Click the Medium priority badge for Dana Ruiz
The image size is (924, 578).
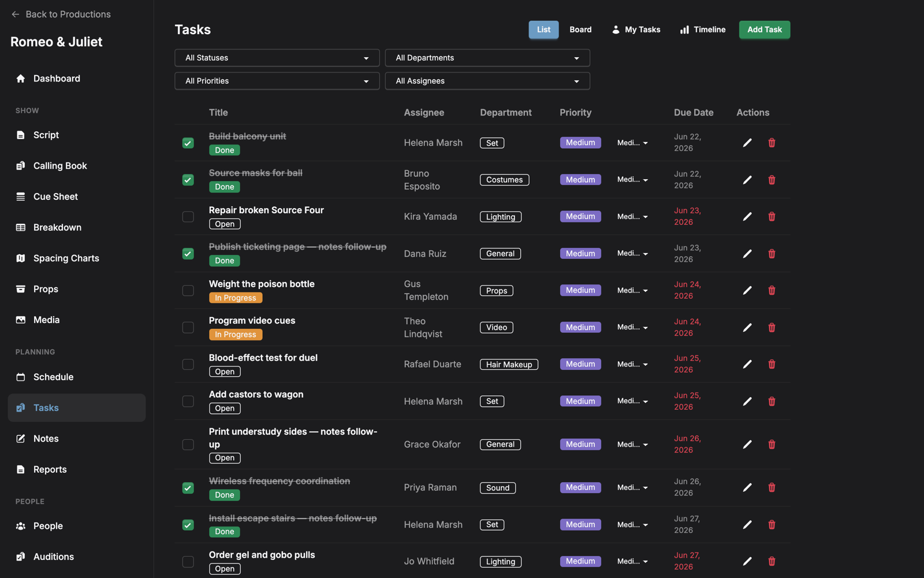(580, 253)
